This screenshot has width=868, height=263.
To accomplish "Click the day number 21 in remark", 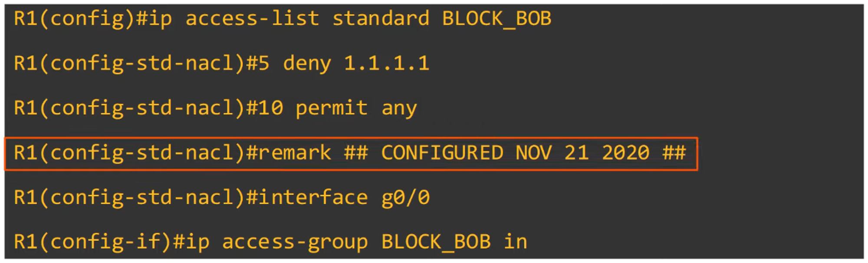I will pos(576,153).
